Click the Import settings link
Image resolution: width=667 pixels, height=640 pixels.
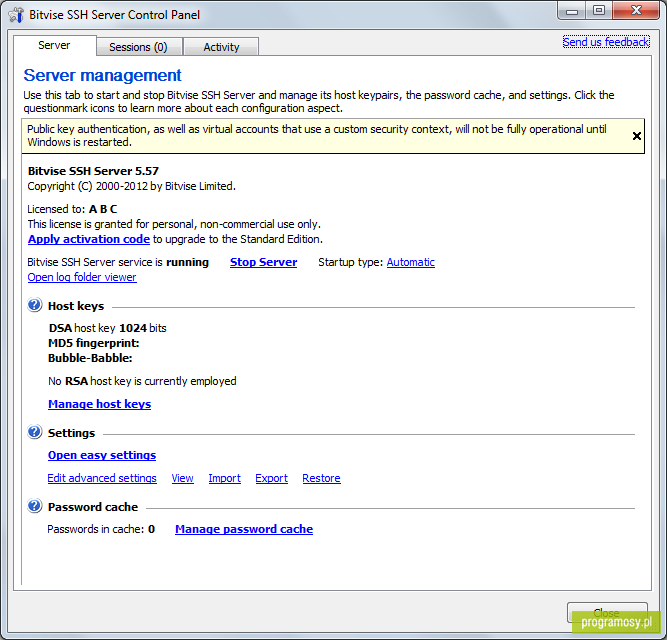tap(225, 478)
